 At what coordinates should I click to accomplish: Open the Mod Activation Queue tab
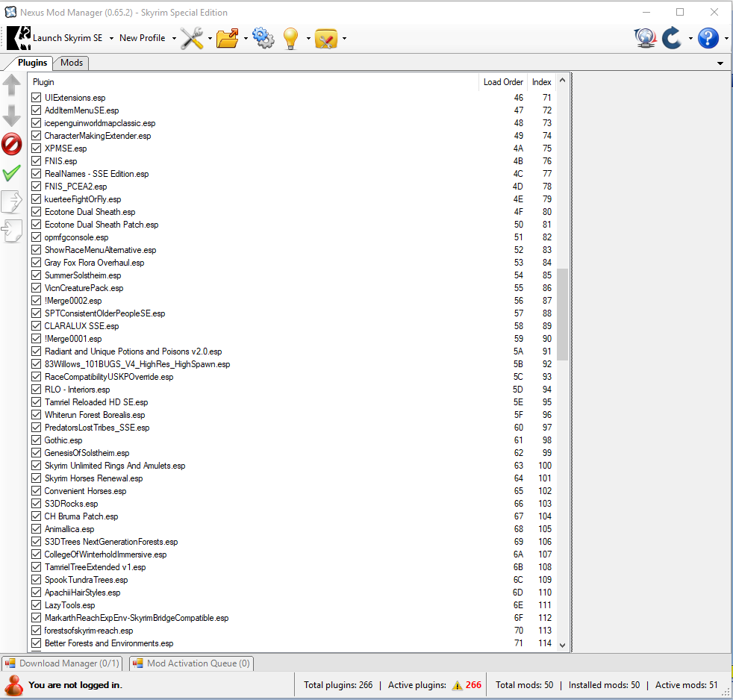tap(192, 663)
